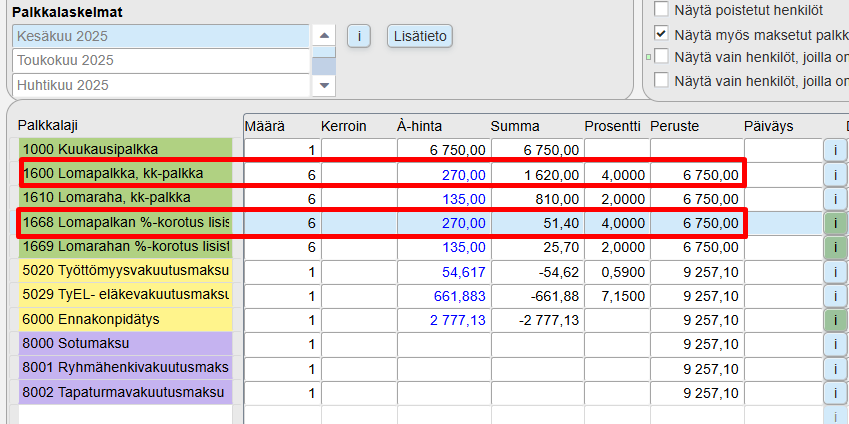Uncheck Näytä myös maksetut palkat checkbox
Screen dimensions: 849x424
661,33
